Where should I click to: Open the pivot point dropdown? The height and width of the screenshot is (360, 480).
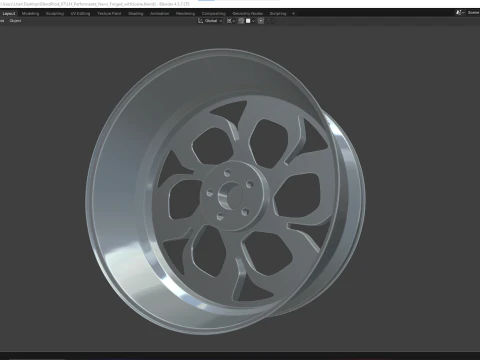coord(231,21)
